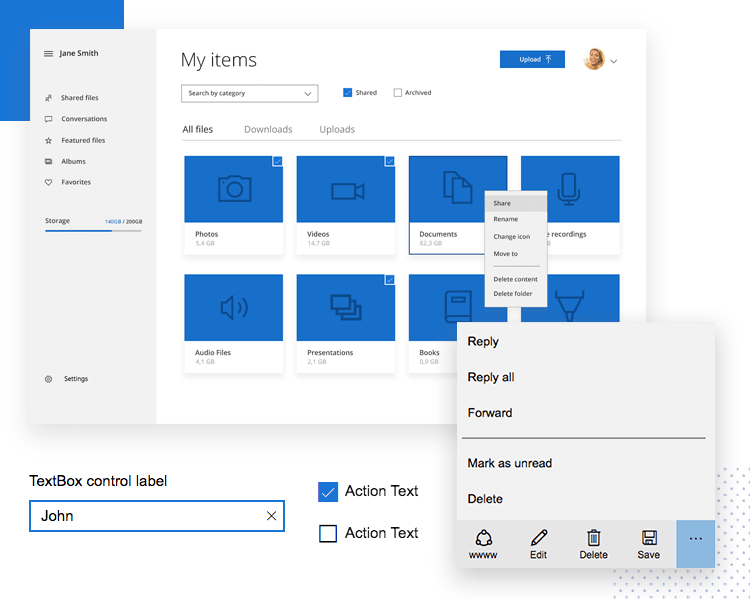Click the Save floppy disk icon

coord(649,538)
